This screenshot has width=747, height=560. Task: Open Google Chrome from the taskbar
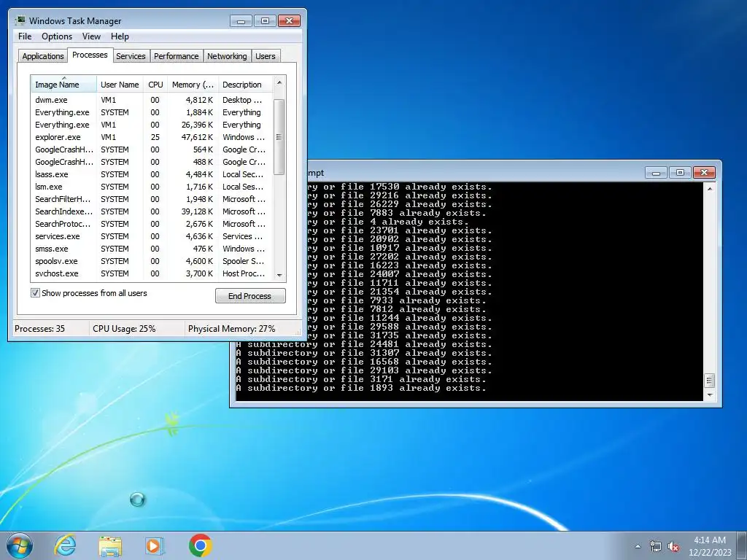click(x=200, y=545)
